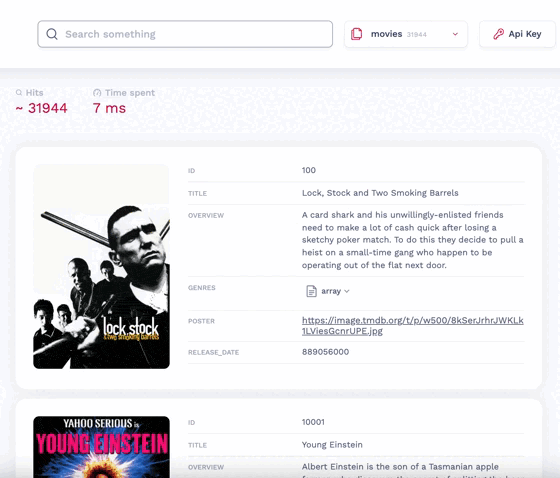The image size is (560, 478).
Task: Click the ID value 10001
Action: click(x=313, y=422)
